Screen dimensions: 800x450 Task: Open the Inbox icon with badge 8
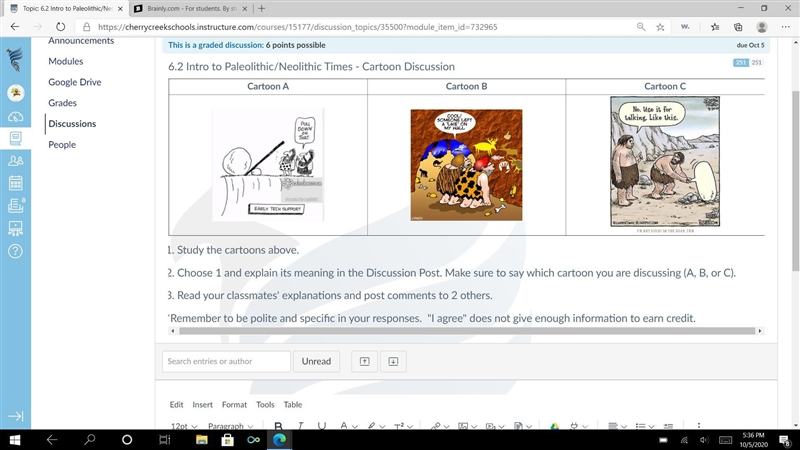[x=16, y=205]
